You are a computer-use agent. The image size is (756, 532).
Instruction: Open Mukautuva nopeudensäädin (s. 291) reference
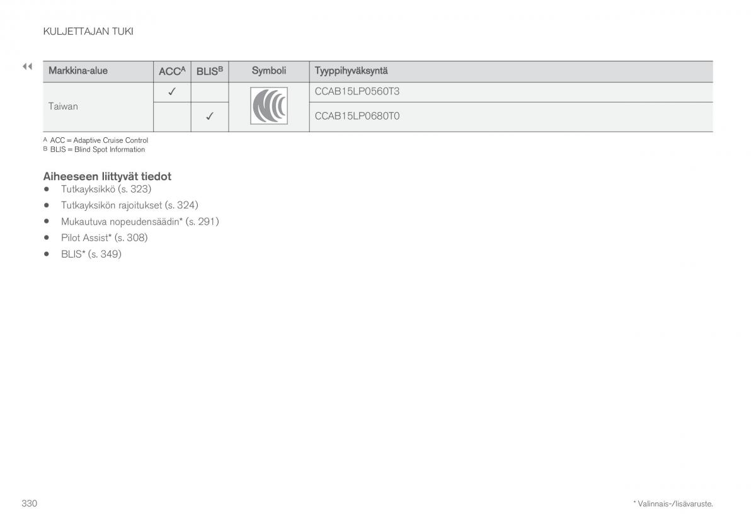click(x=140, y=221)
